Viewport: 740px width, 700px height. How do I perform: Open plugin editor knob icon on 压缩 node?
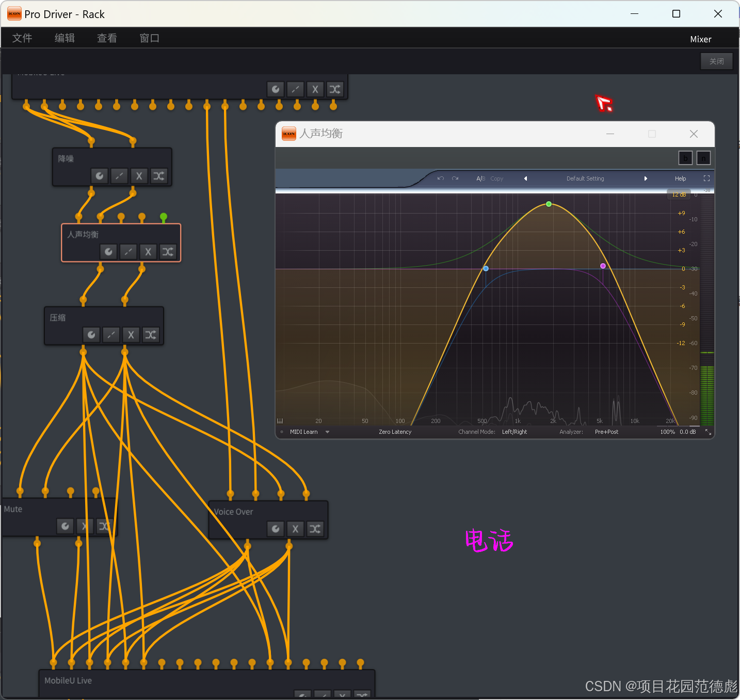coord(91,335)
